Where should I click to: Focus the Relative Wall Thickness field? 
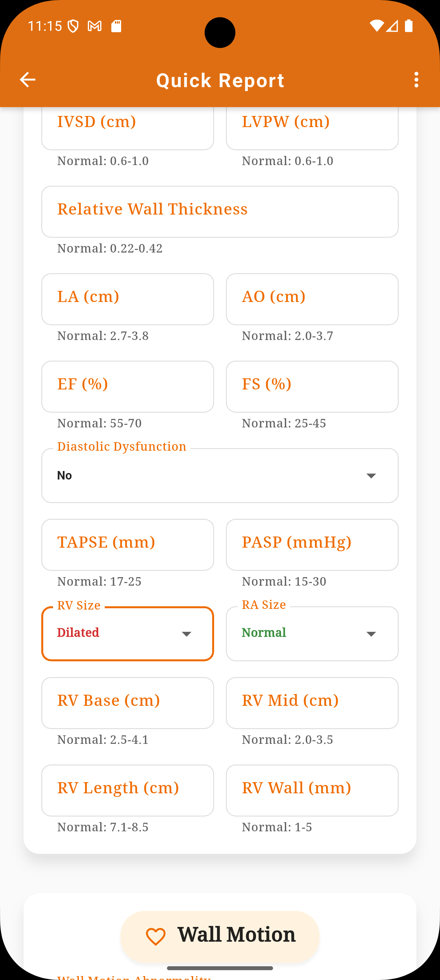[x=220, y=212]
